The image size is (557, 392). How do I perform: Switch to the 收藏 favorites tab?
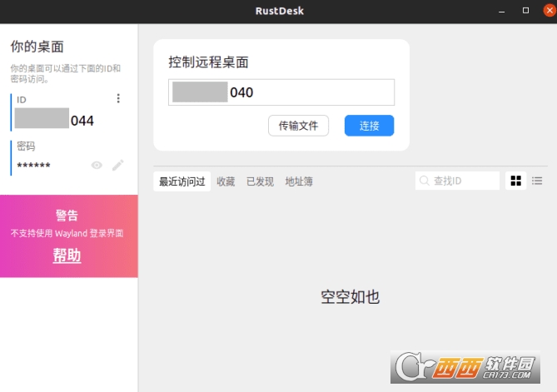pyautogui.click(x=226, y=181)
